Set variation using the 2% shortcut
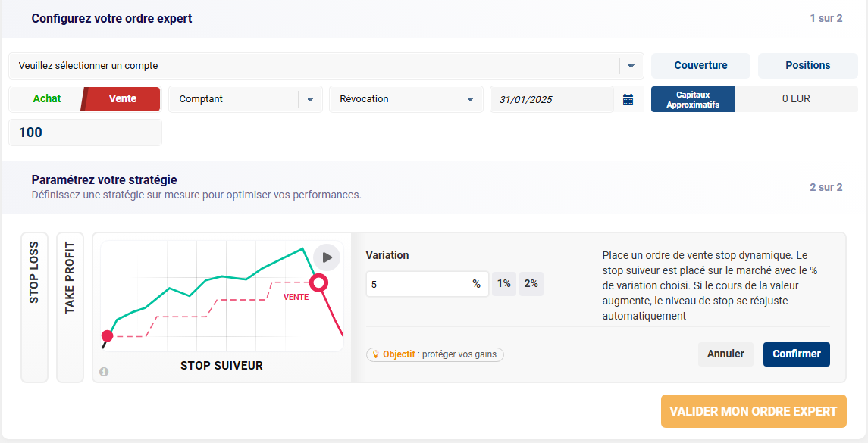Image resolution: width=868 pixels, height=443 pixels. (530, 283)
